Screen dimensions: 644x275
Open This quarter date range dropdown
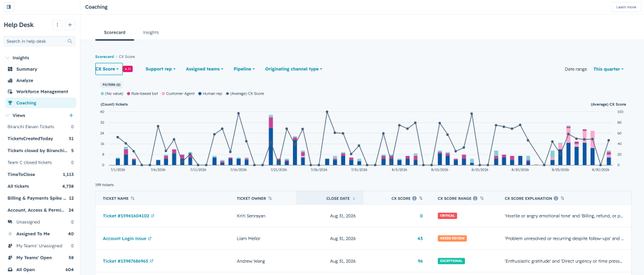point(609,70)
